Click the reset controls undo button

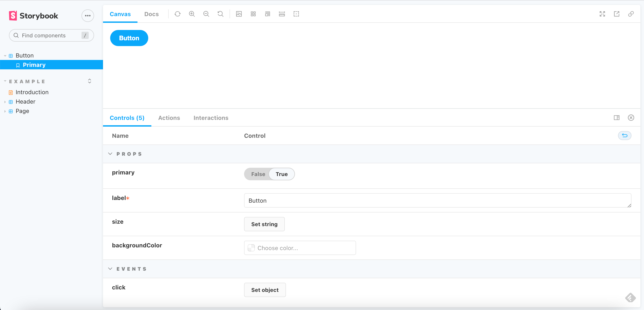[x=625, y=136]
